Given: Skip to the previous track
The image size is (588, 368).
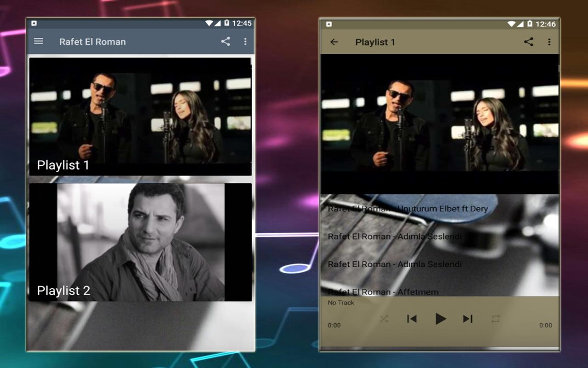Looking at the screenshot, I should (x=412, y=318).
